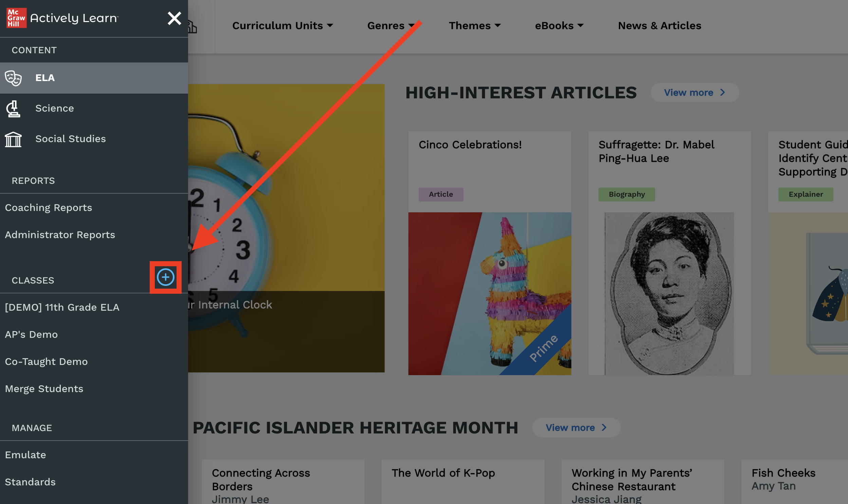
Task: Click the partially hidden school building icon
Action: [192, 27]
